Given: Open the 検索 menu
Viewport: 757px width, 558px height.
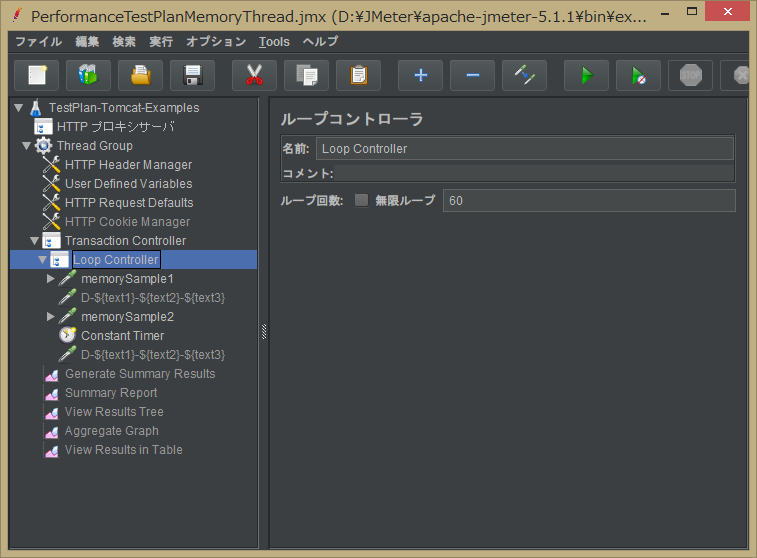Looking at the screenshot, I should tap(124, 42).
